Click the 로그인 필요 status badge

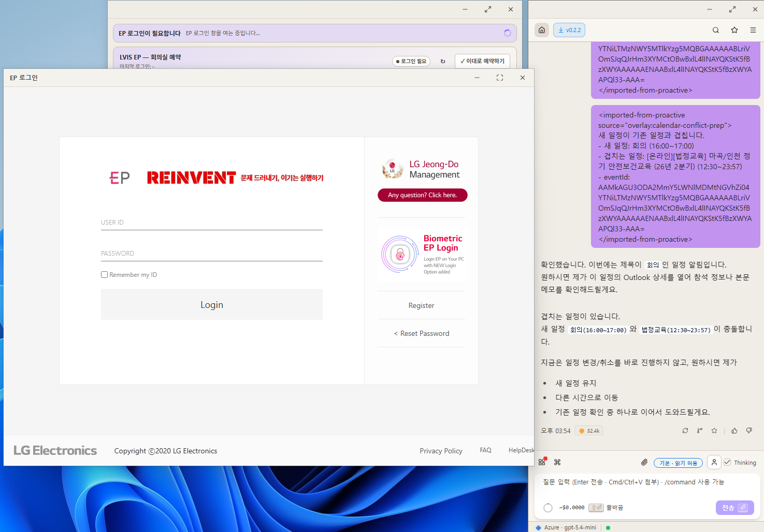tap(411, 61)
